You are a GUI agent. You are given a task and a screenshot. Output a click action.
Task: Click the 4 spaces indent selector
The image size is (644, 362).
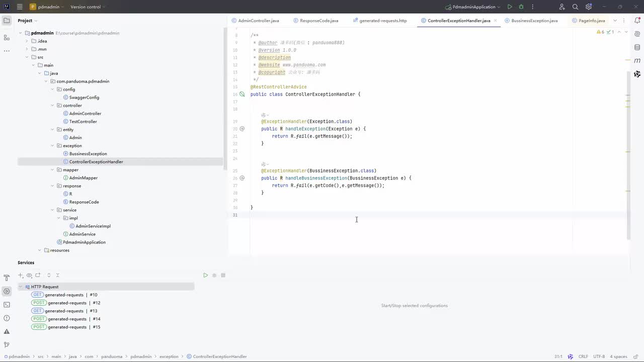(x=618, y=356)
